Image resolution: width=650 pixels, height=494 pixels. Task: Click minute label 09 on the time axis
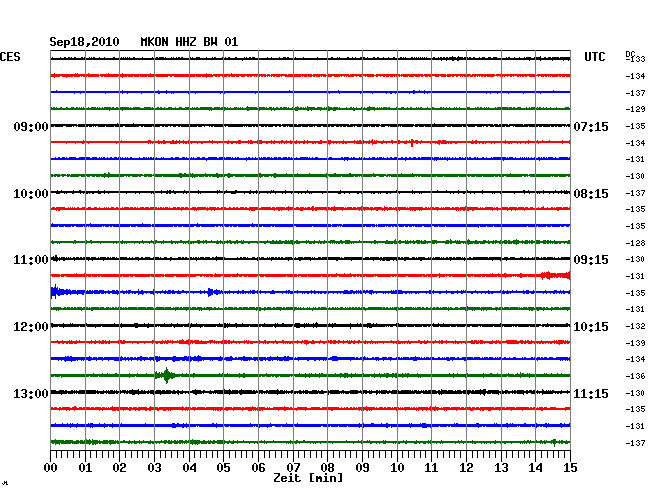point(362,467)
